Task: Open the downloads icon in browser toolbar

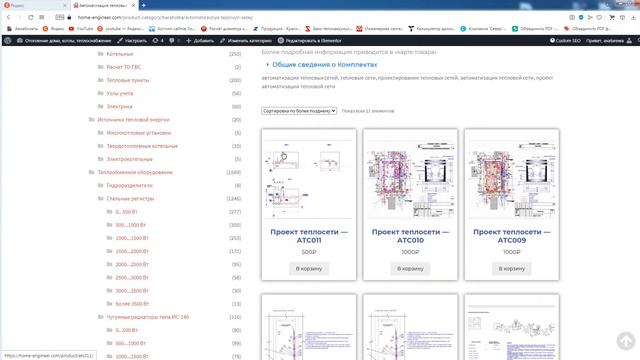Action: pos(633,18)
